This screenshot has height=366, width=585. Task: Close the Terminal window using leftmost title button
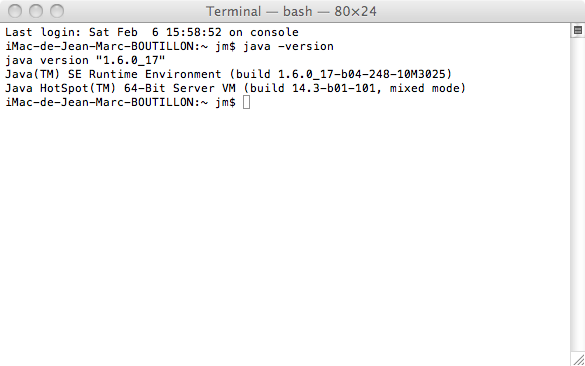[x=15, y=11]
